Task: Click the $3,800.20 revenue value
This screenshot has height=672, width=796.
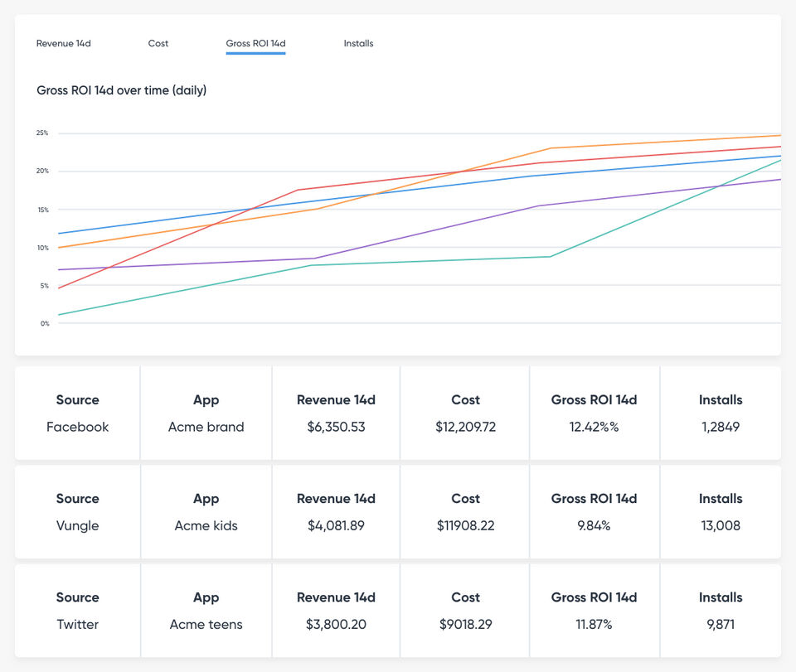Action: click(336, 624)
